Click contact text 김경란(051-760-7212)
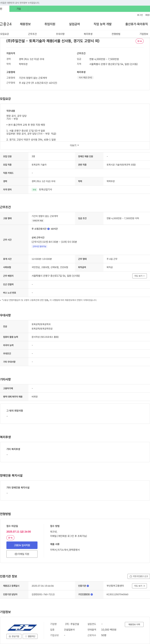The width and height of the screenshot is (150, 644). click(x=43, y=594)
